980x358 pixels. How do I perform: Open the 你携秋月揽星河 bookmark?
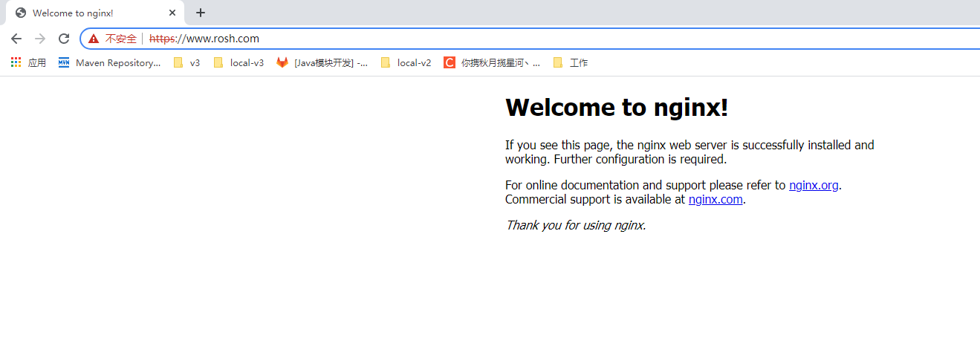492,62
